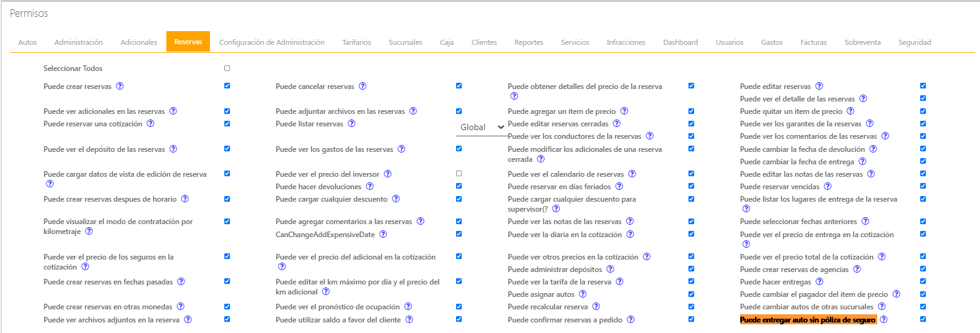This screenshot has height=333, width=980.
Task: Click highlighted 'Puede entregar auto sin póliza de seguro' label
Action: (807, 320)
